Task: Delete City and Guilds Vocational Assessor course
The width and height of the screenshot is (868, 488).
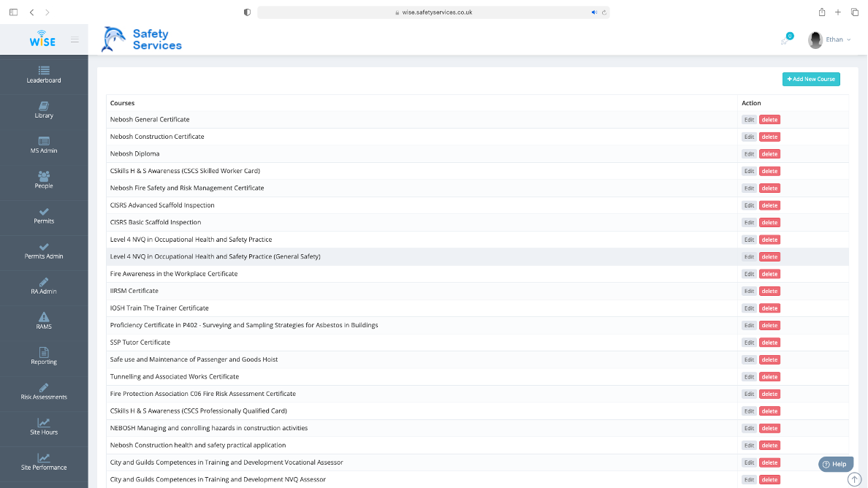Action: (769, 462)
